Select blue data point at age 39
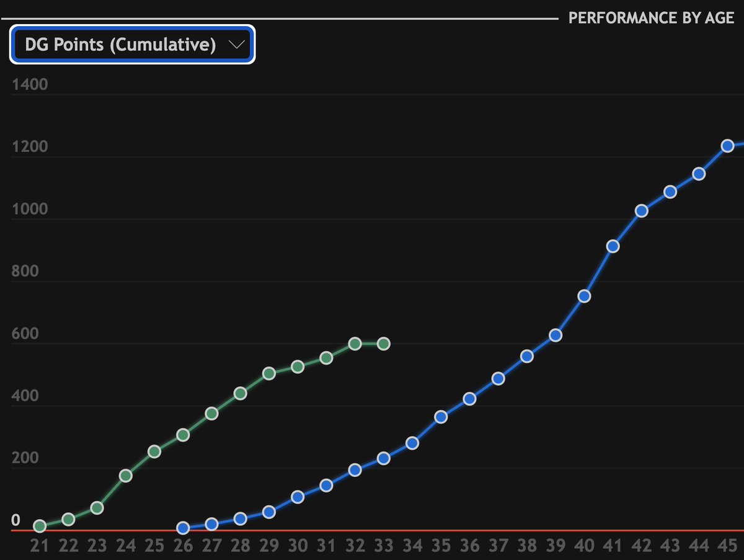This screenshot has height=560, width=744. [x=556, y=336]
